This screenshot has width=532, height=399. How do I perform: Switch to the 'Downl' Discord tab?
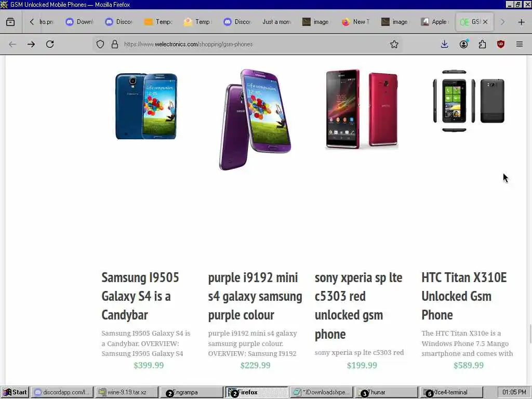click(79, 22)
